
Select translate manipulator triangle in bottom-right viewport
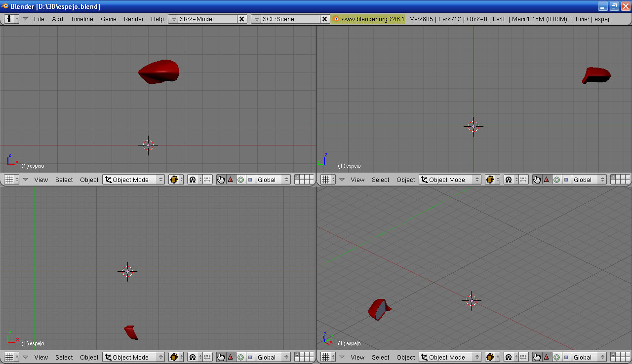pyautogui.click(x=547, y=357)
